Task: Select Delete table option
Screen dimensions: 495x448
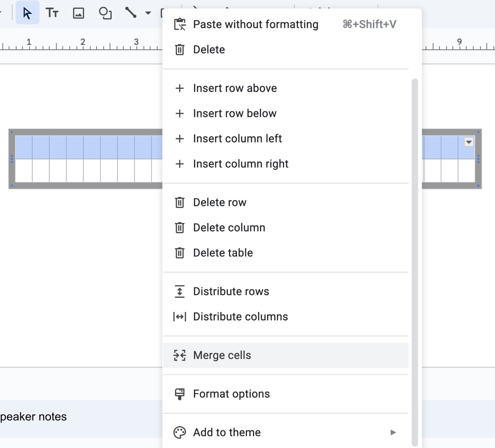Action: pos(286,253)
